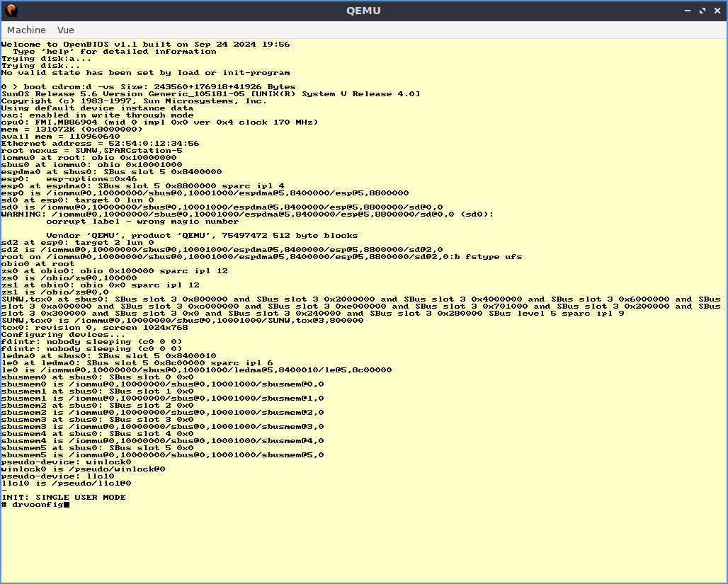Click the 'ledma0 at sbus0' line
The height and width of the screenshot is (584, 728).
click(108, 355)
